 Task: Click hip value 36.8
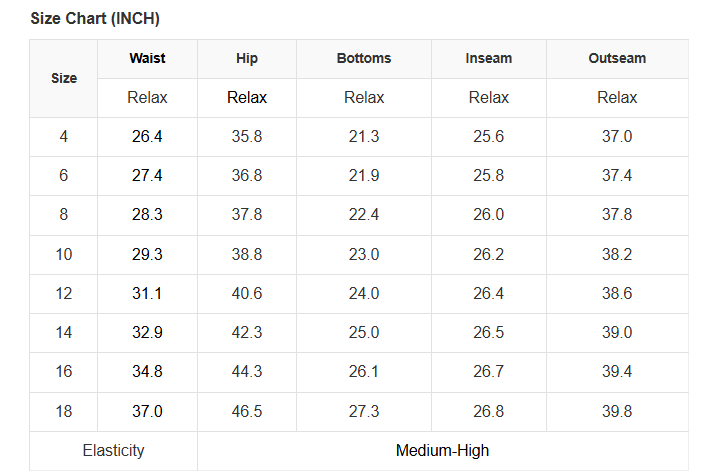[247, 176]
